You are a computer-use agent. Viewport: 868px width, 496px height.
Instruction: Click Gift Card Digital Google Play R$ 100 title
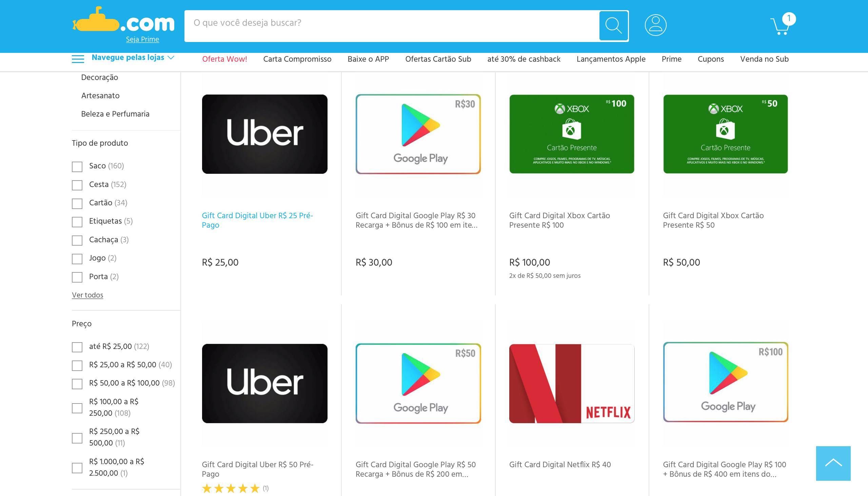[725, 469]
